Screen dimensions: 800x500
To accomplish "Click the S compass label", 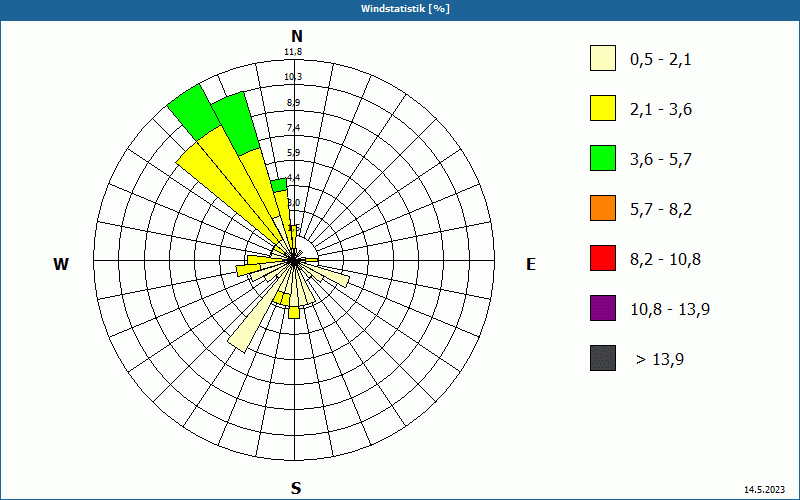I will 296,488.
